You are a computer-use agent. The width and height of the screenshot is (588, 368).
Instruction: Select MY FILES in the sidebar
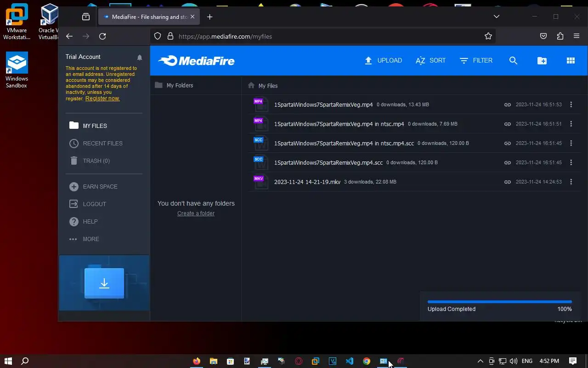tap(88, 126)
